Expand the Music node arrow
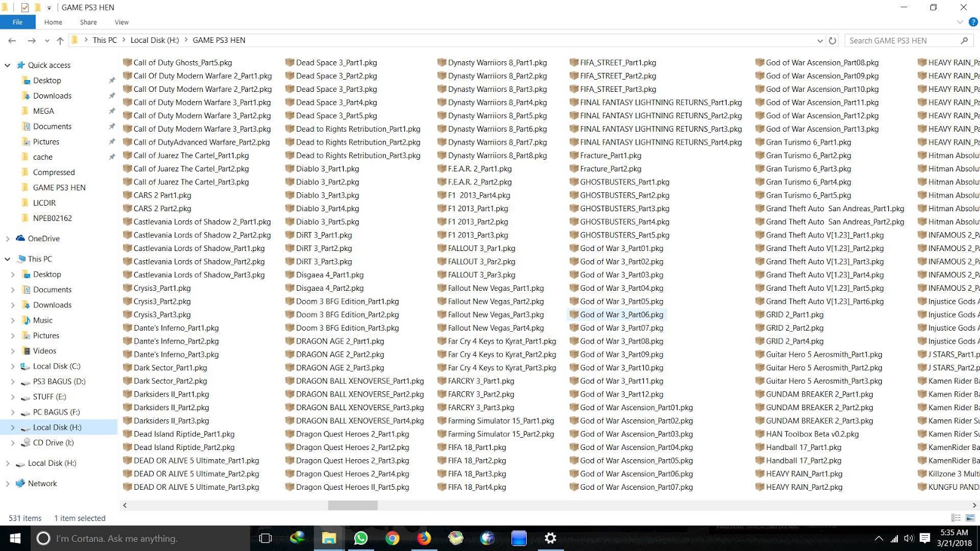This screenshot has height=551, width=980. (13, 320)
